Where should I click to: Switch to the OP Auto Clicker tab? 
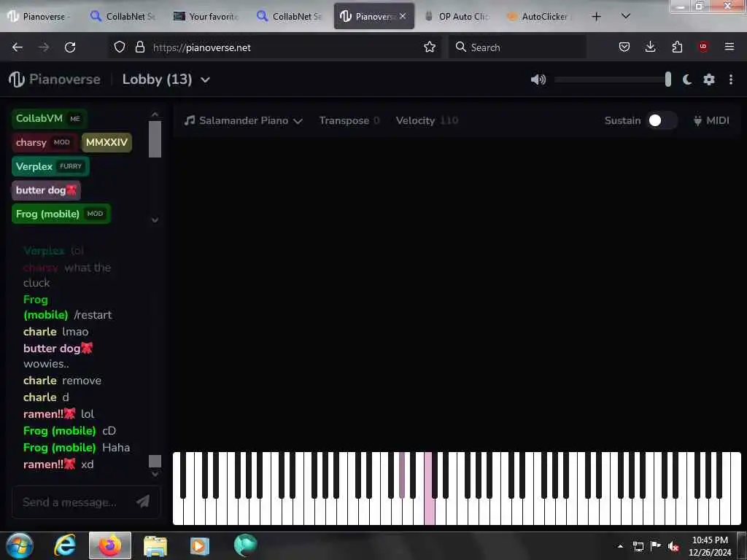tap(457, 16)
